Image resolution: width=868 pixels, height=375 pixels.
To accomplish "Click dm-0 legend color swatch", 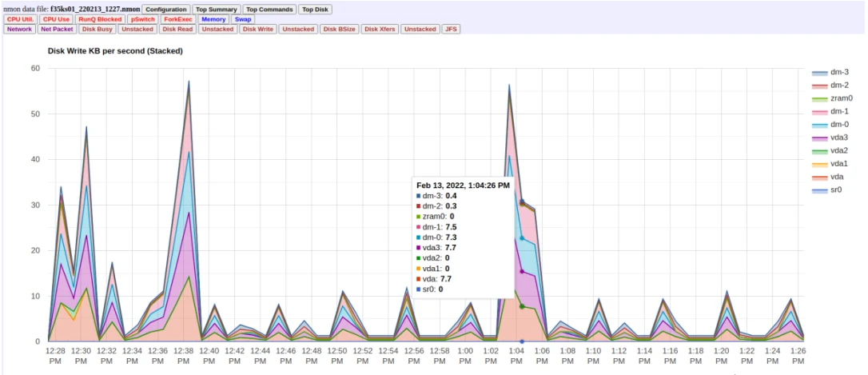I will [819, 125].
